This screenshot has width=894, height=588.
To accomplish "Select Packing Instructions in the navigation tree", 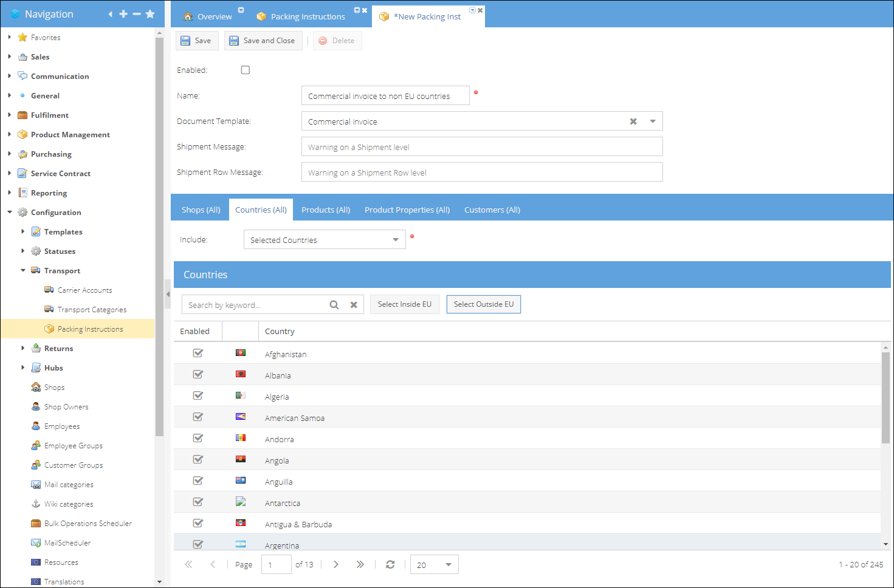I will [x=78, y=329].
